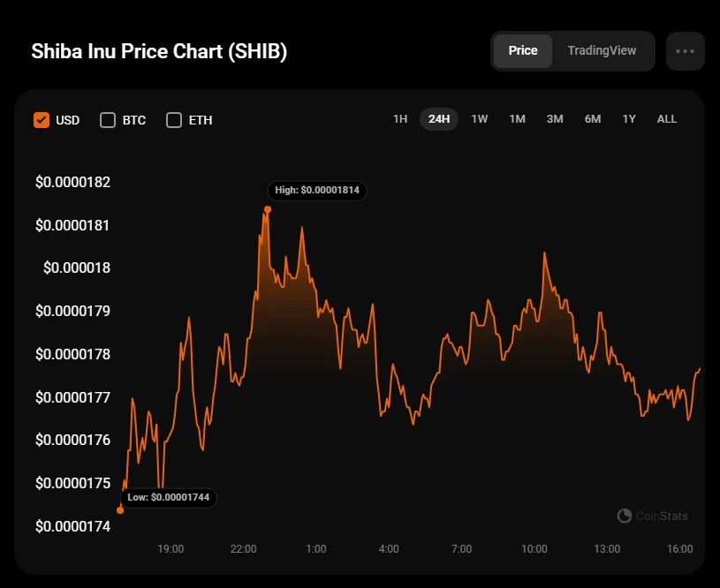Click the CoinStats logo watermark
Viewport: 720px width, 588px height.
pos(653,516)
